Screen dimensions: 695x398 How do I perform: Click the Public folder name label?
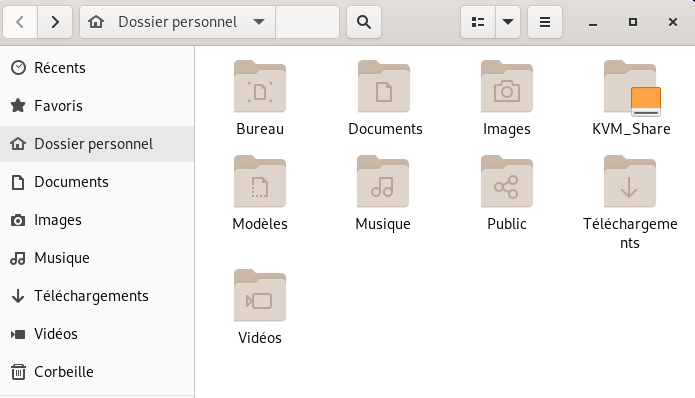click(507, 224)
